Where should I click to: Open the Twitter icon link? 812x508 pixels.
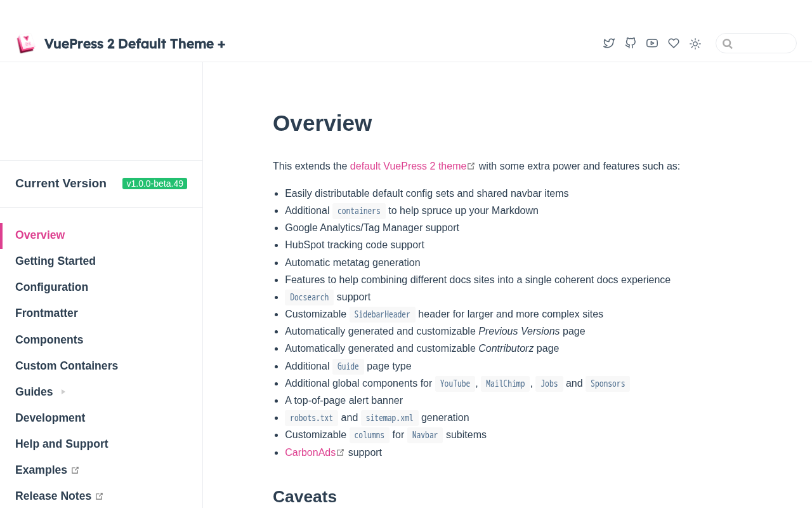click(x=609, y=43)
